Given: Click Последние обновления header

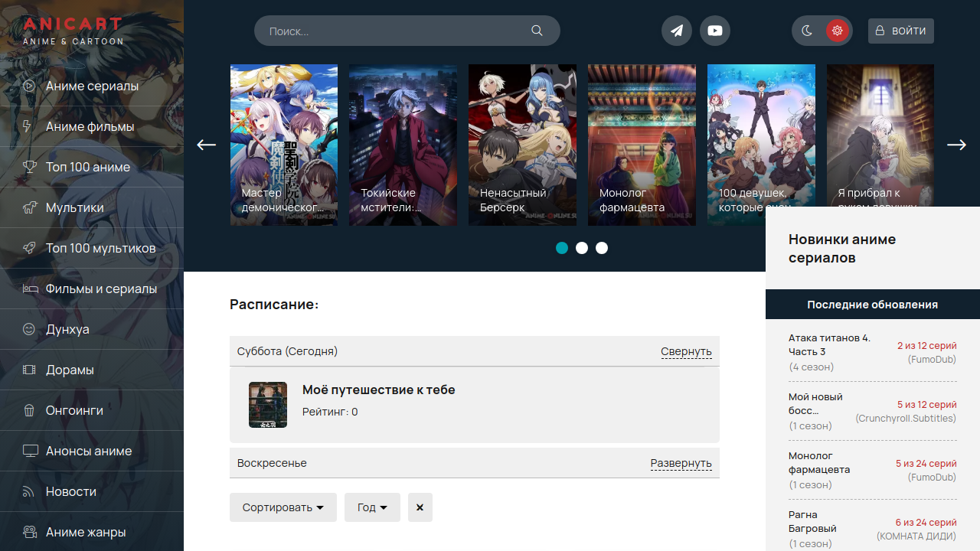Looking at the screenshot, I should (873, 305).
